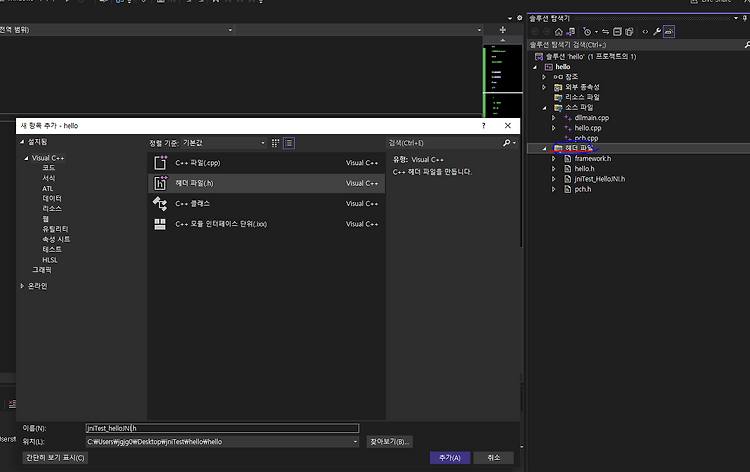Click the 취소 button
Image resolution: width=750 pixels, height=472 pixels.
pyautogui.click(x=494, y=458)
